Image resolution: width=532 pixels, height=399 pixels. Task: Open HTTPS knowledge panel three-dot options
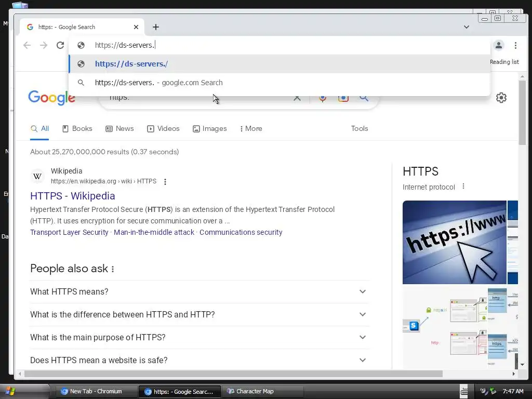(463, 187)
